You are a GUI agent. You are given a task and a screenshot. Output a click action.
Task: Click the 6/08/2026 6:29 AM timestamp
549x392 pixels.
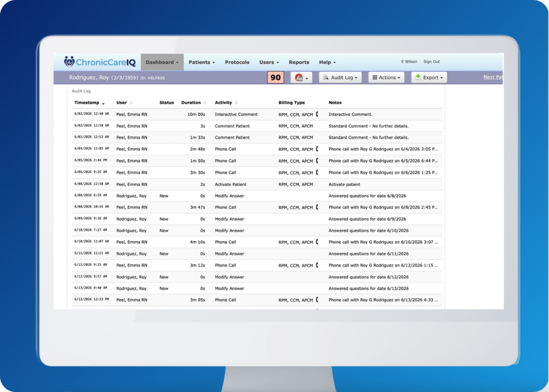(91, 195)
